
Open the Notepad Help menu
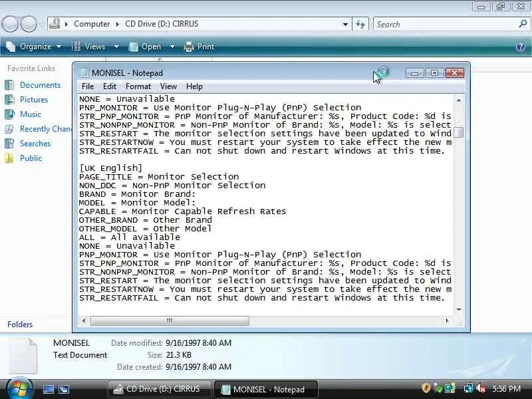[194, 86]
